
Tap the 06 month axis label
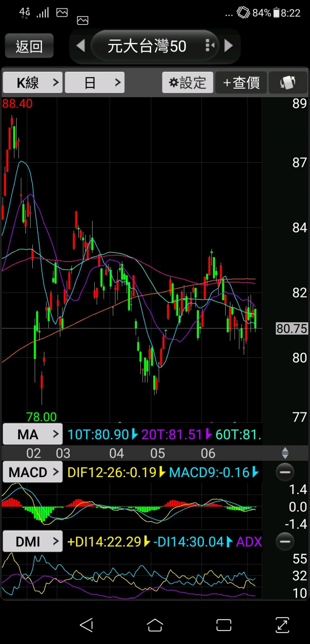(208, 453)
